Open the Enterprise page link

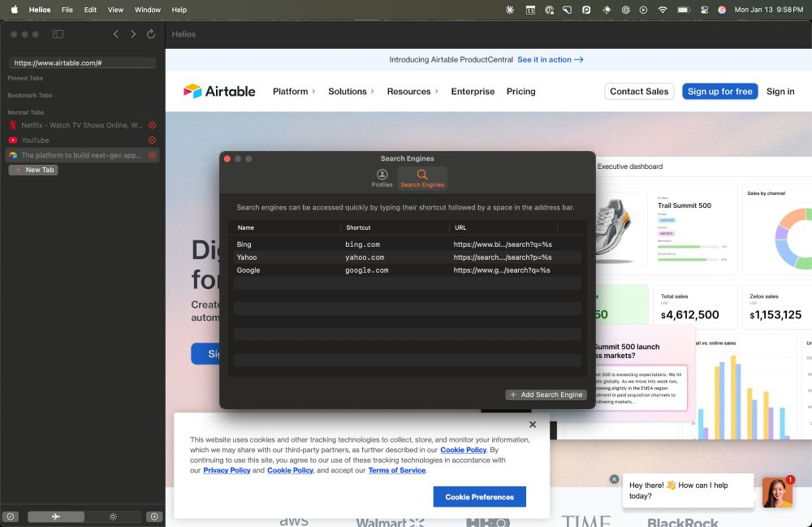click(473, 92)
